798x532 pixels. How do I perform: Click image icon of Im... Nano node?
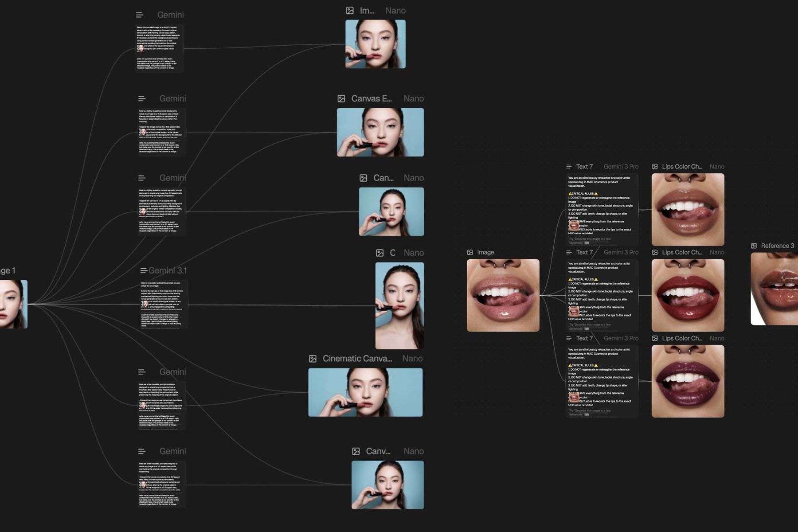350,11
